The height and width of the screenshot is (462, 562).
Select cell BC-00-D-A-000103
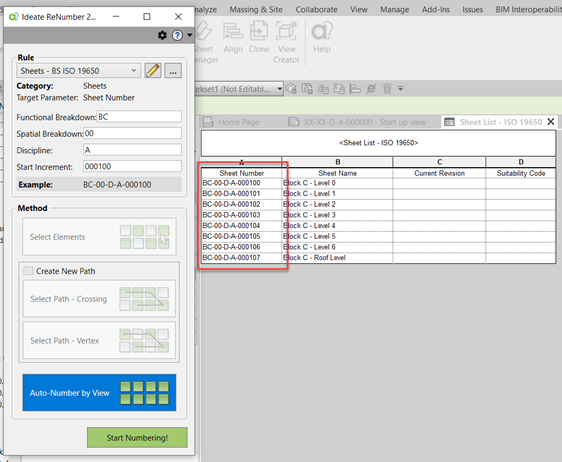tap(242, 215)
